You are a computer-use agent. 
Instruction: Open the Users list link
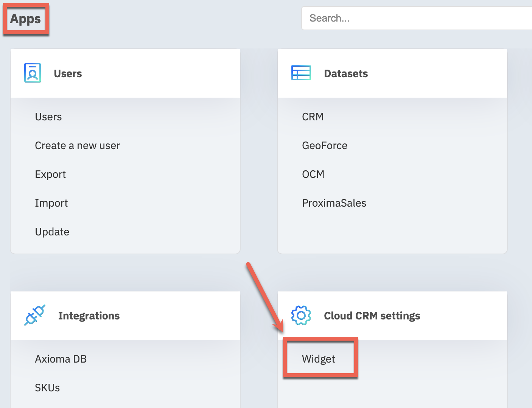tap(48, 117)
